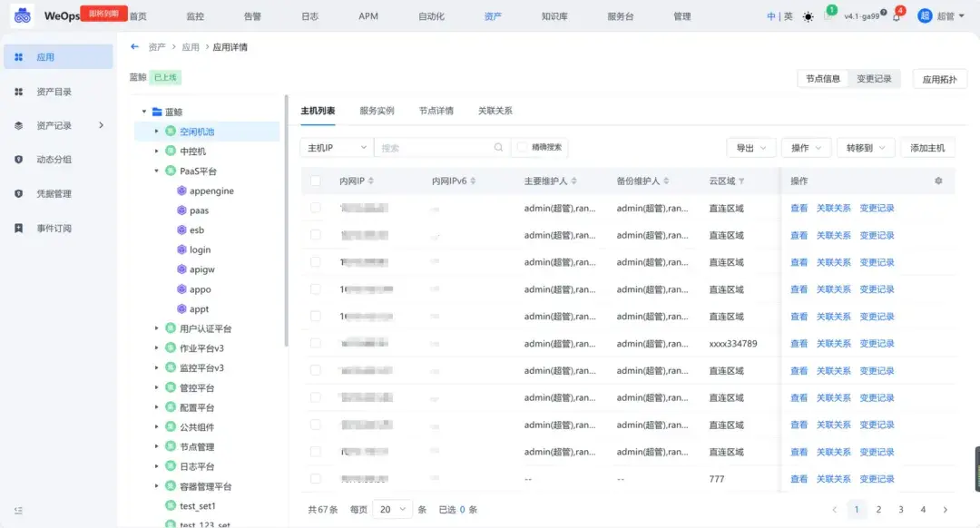Expand the 资产记录 sidebar chevron
980x528 pixels.
[102, 125]
